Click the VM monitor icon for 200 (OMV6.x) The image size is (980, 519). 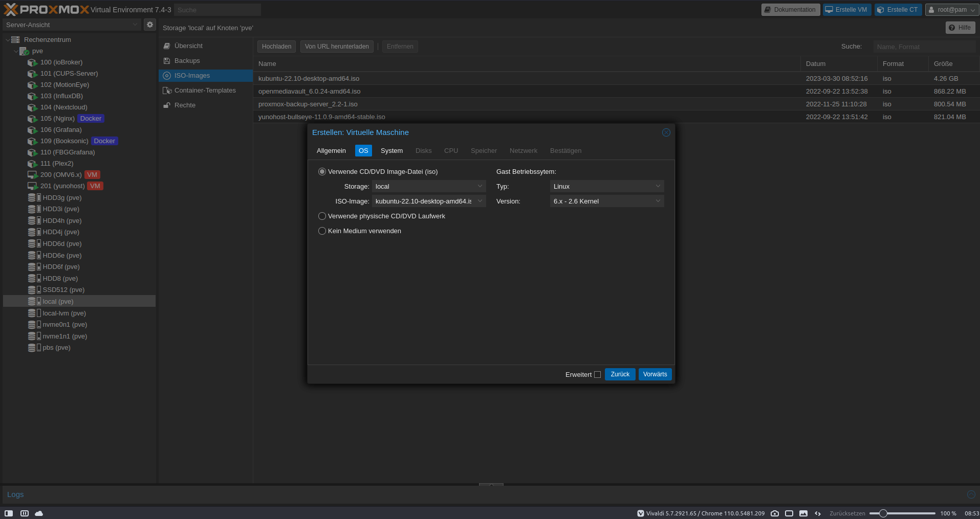point(32,175)
